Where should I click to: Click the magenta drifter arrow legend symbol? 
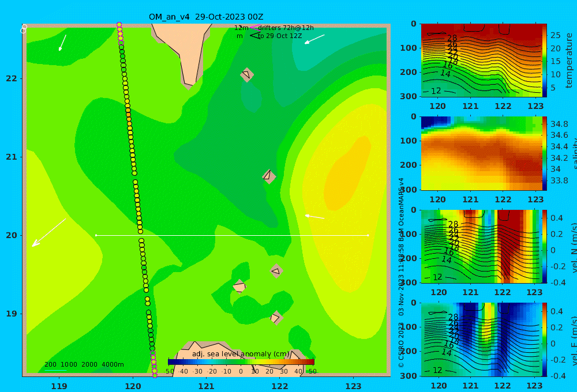pyautogui.click(x=255, y=28)
